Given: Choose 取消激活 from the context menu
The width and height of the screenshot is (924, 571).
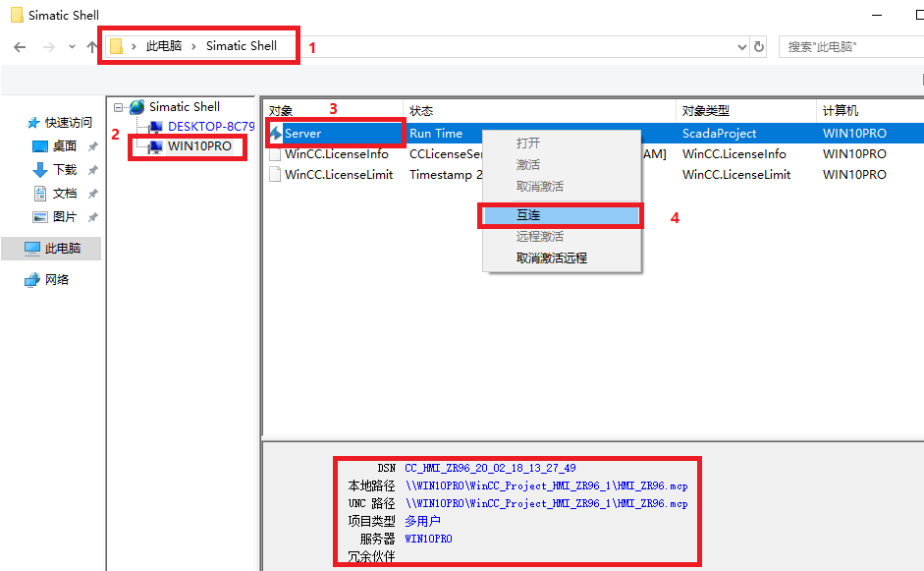Looking at the screenshot, I should coord(540,187).
